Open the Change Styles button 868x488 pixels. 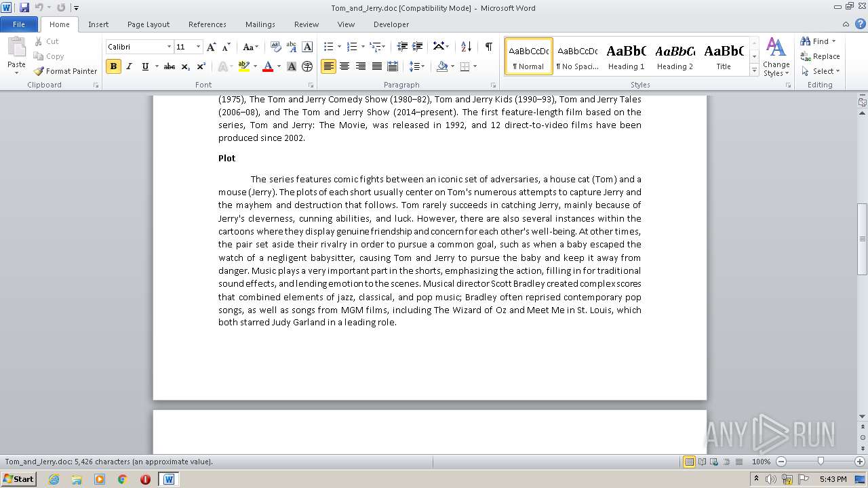tap(776, 57)
